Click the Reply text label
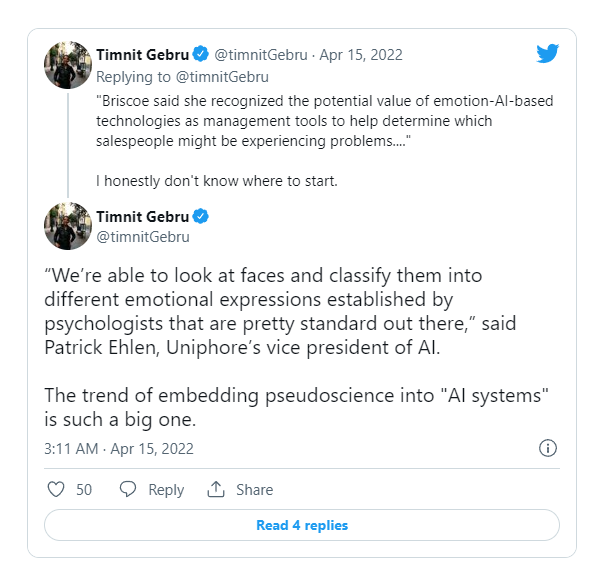 (x=166, y=489)
